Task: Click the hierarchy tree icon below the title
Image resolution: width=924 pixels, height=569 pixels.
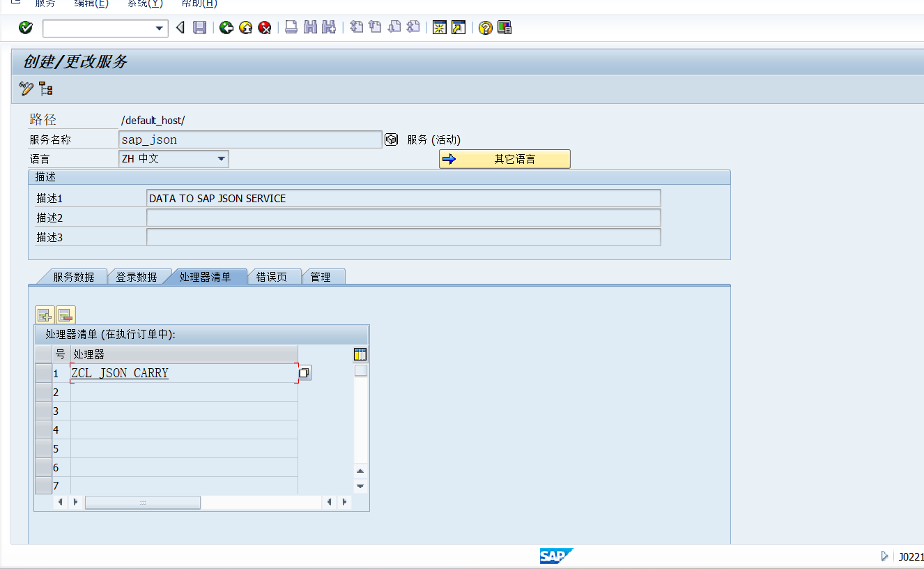Action: [46, 89]
